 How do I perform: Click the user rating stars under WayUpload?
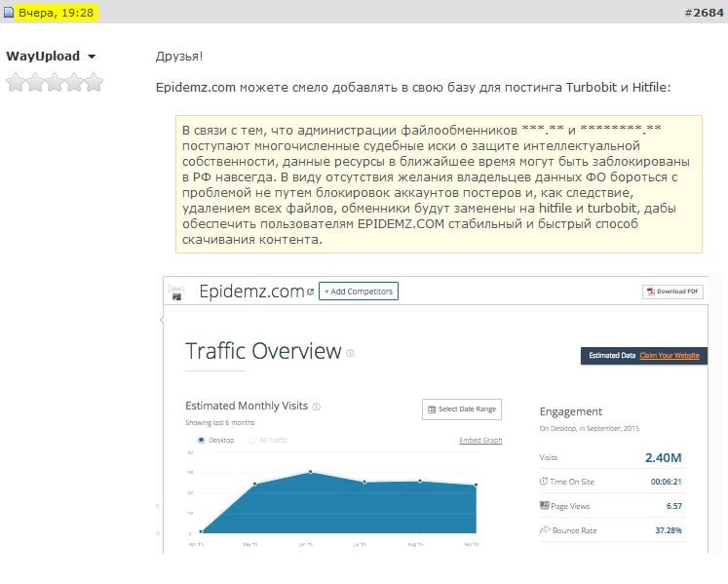tap(55, 82)
